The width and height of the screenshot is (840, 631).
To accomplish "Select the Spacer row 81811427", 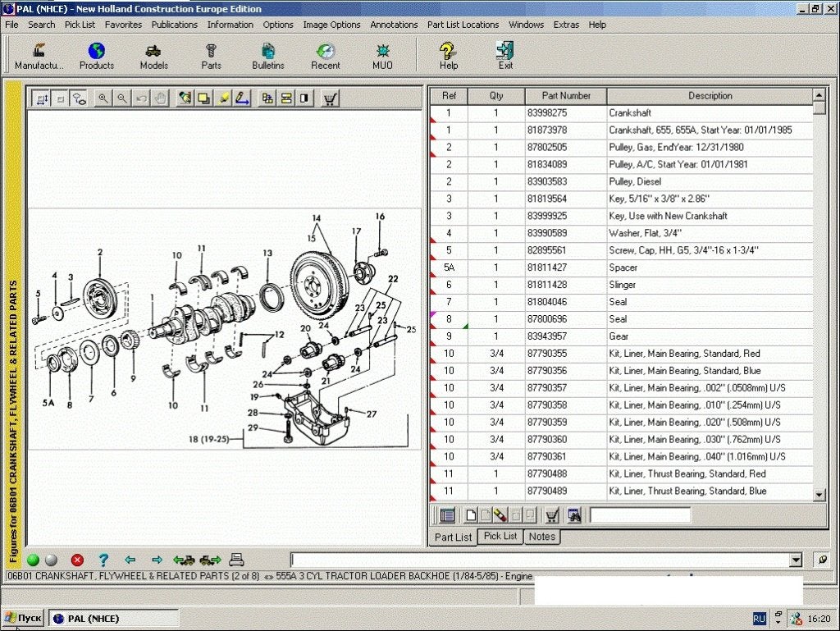I will (622, 267).
